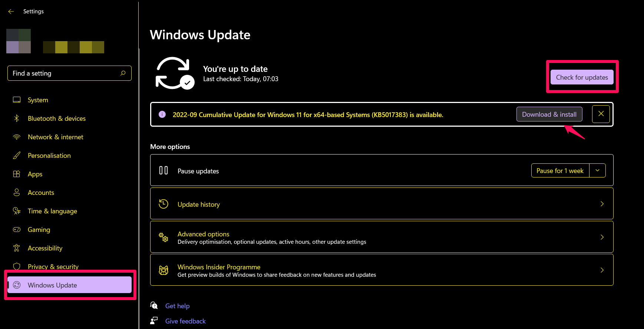Screen dimensions: 644x329
Task: Click the "Delivery optimisation, optional updates" description
Action: pyautogui.click(x=272, y=242)
